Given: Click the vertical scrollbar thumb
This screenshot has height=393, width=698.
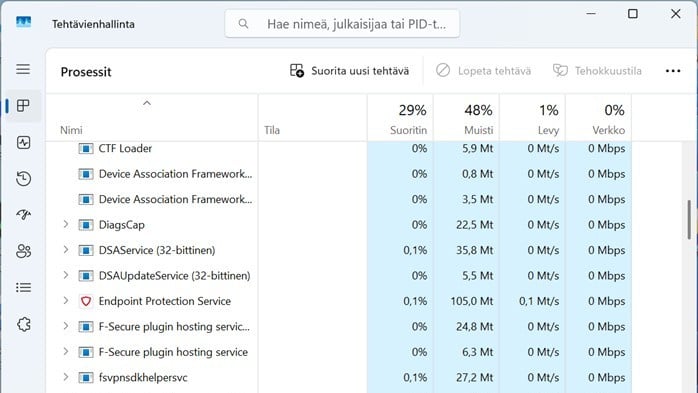Looking at the screenshot, I should tap(689, 219).
